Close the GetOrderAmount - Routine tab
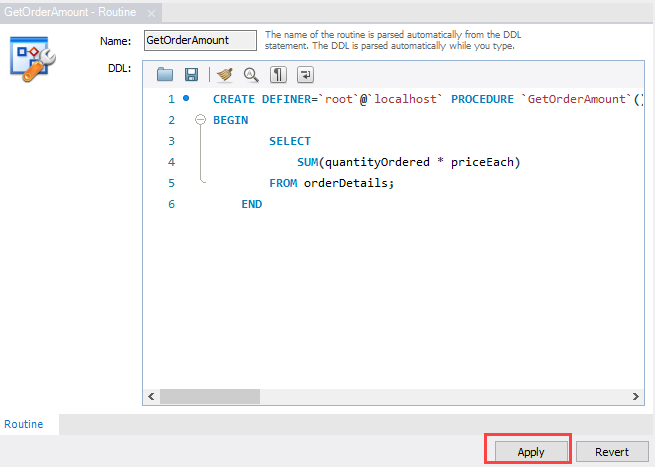 click(151, 13)
